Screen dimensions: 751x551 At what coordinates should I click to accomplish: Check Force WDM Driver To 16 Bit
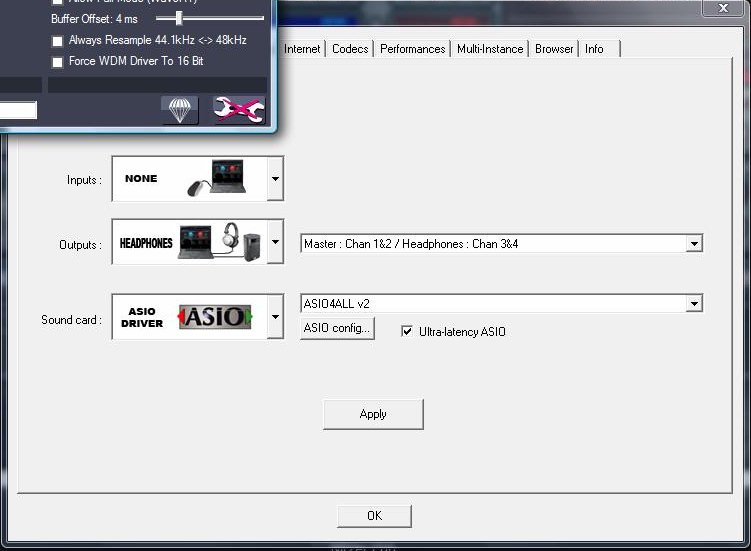point(58,62)
